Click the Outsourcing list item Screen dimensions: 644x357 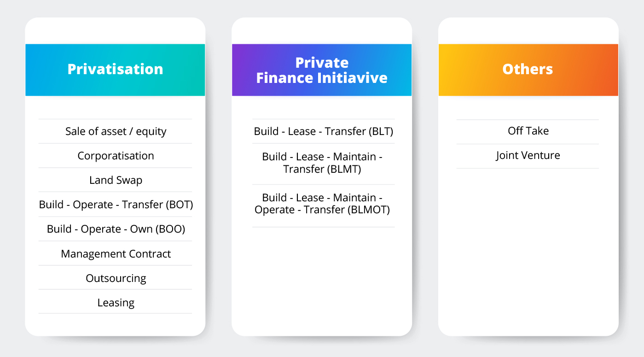point(116,278)
